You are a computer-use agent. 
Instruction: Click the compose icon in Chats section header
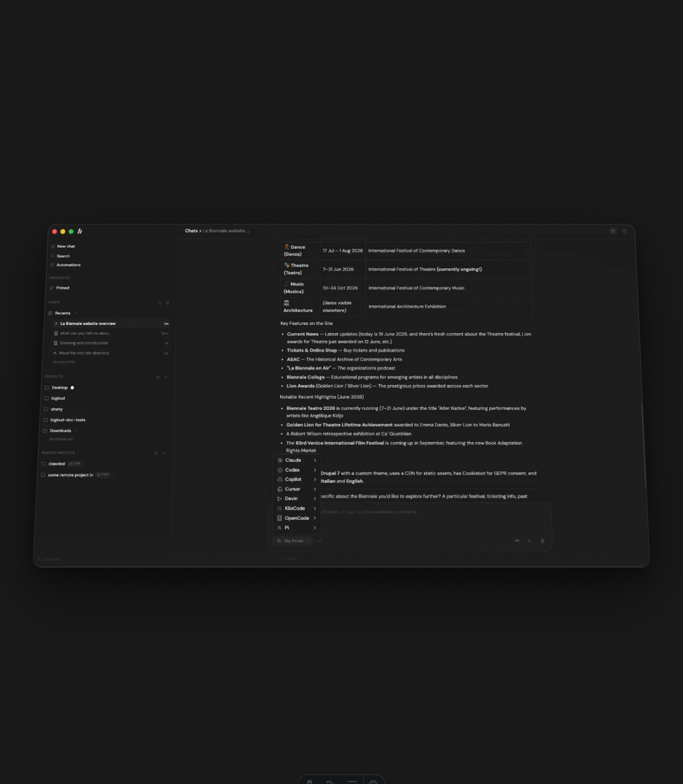tap(168, 303)
